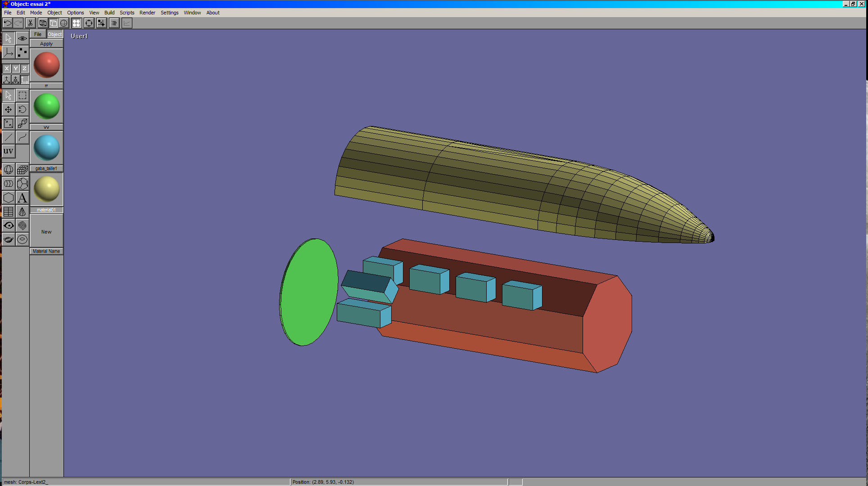The image size is (868, 486).
Task: Switch to the File materials tab
Action: pos(38,34)
